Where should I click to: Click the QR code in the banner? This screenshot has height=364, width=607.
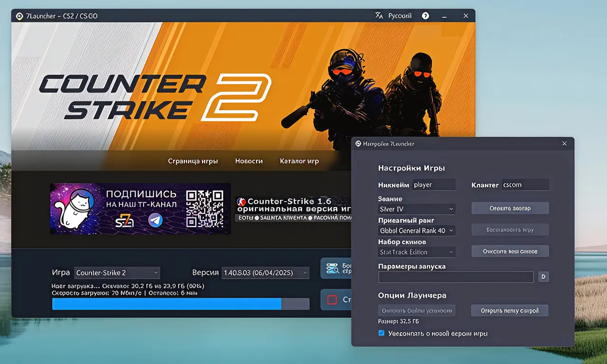coord(204,209)
